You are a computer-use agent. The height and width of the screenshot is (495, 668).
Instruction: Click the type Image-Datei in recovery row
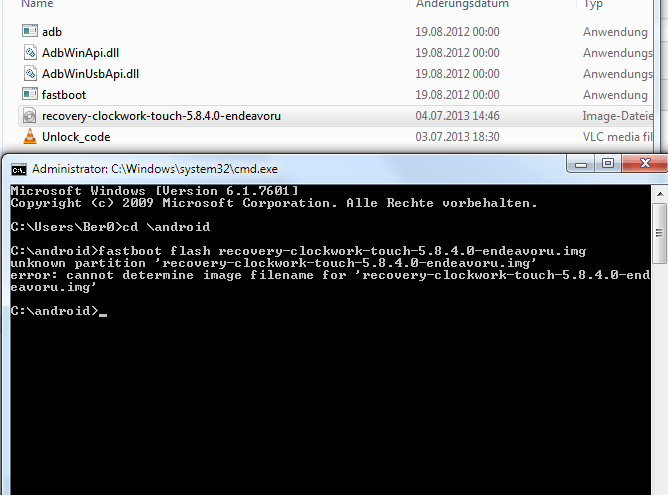617,116
